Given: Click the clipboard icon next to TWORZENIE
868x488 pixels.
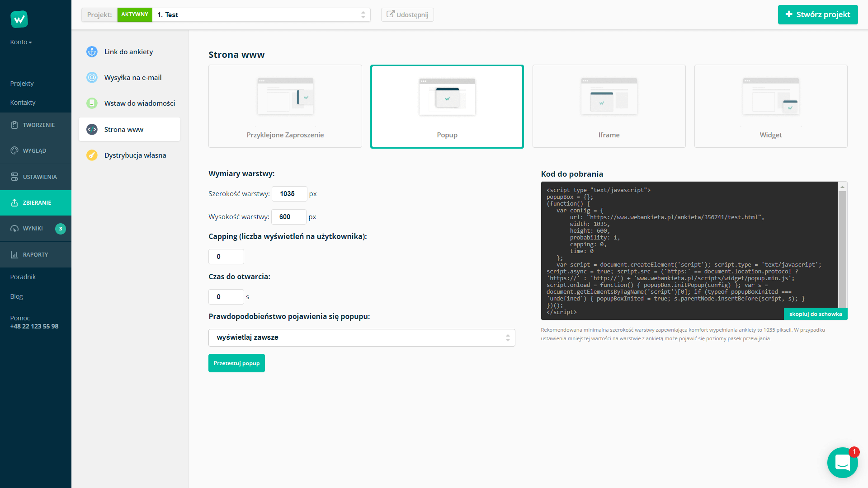Looking at the screenshot, I should click(14, 125).
